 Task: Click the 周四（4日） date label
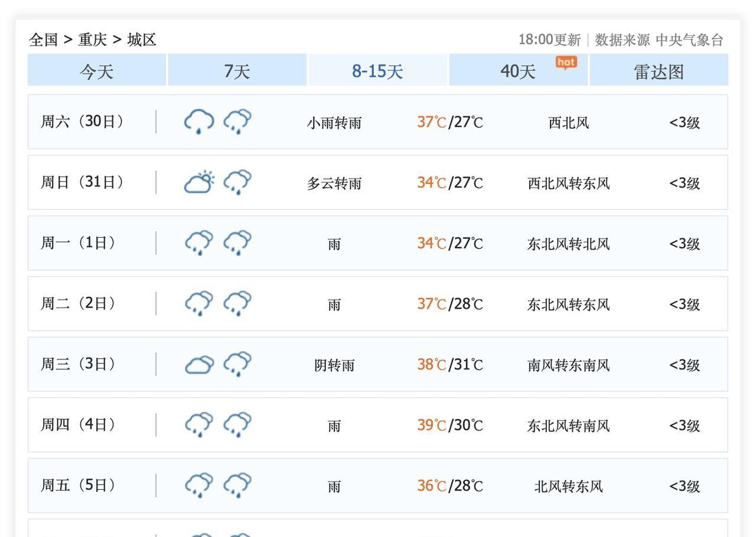tap(78, 425)
